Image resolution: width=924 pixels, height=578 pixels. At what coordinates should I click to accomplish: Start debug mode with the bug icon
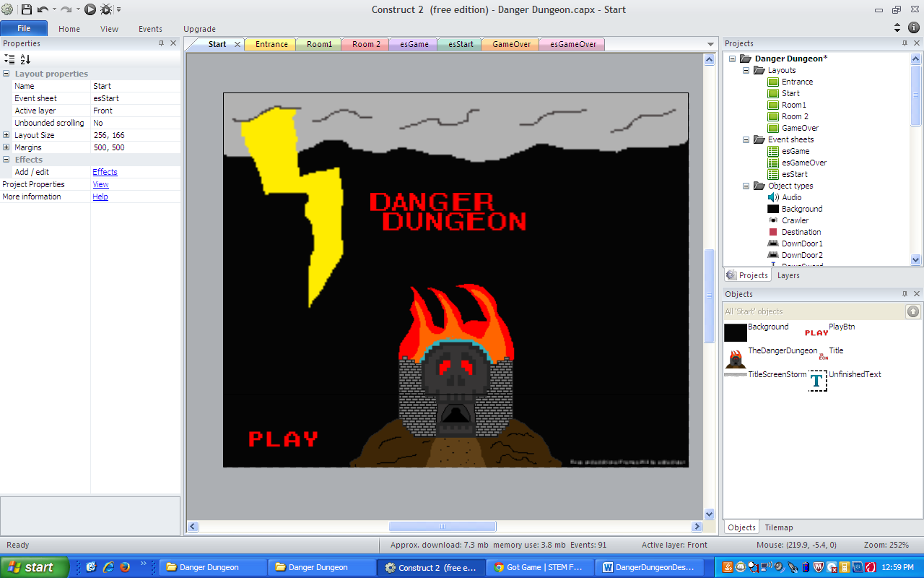(106, 9)
